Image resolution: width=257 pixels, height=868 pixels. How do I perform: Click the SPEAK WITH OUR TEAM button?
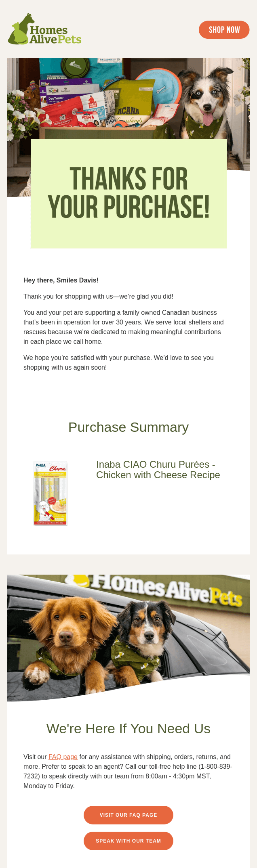[128, 841]
